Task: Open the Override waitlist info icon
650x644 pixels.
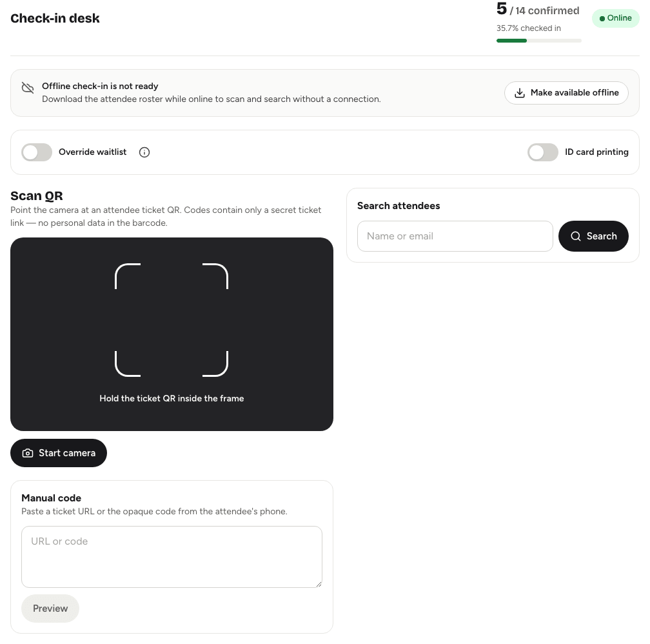Action: [x=144, y=152]
